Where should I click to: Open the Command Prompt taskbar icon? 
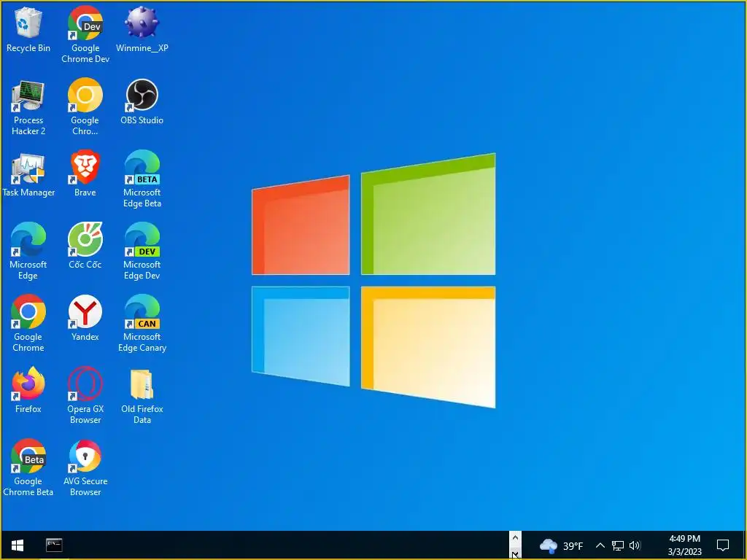(54, 545)
